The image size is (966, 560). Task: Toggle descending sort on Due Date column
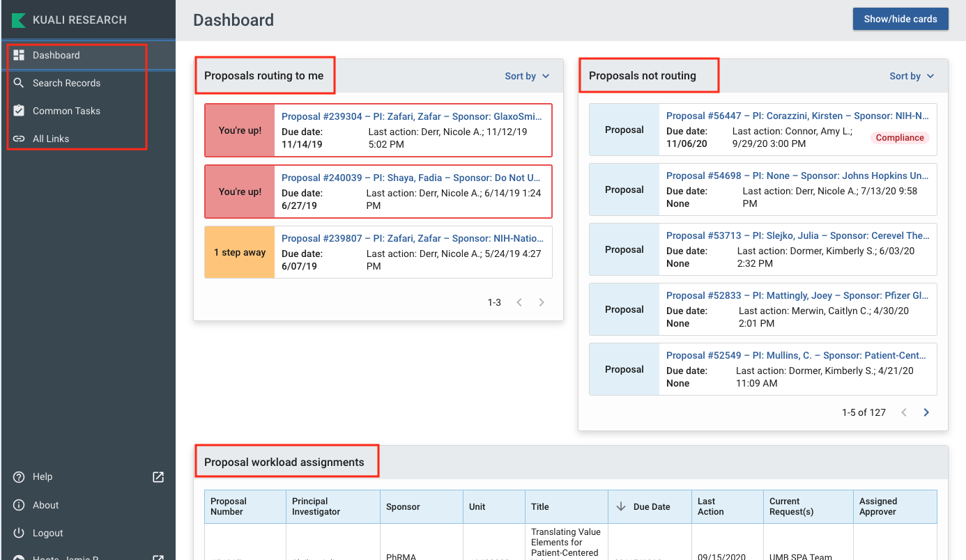(x=621, y=506)
